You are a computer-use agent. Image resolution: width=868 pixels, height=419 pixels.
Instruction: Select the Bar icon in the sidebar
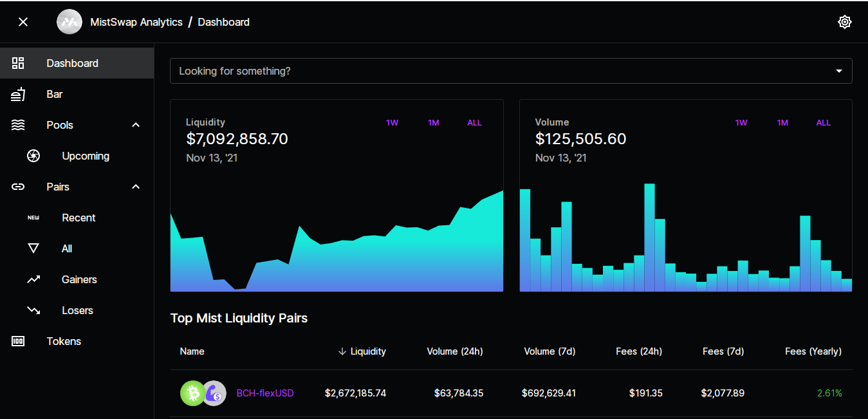coord(18,94)
